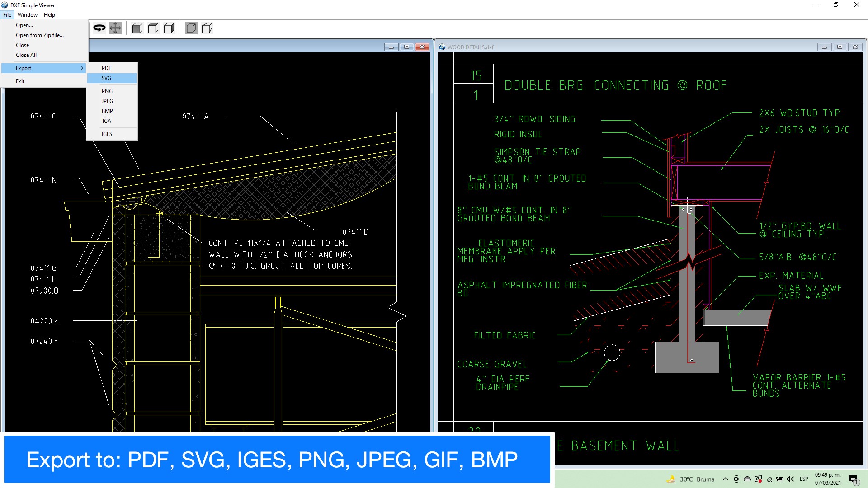Open the Help menu

tap(49, 15)
